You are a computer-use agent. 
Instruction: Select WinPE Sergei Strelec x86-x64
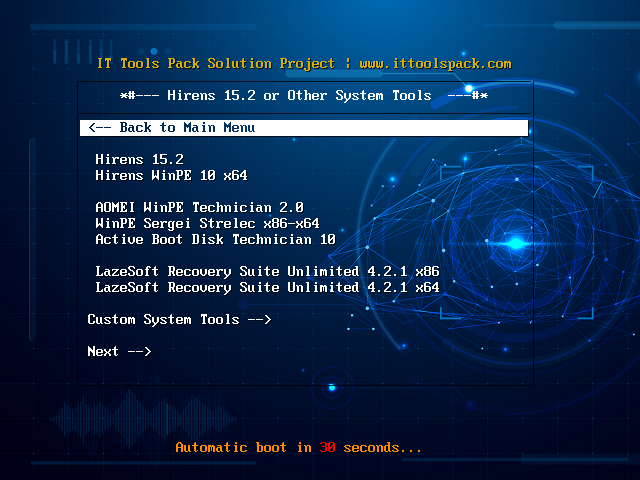pos(207,223)
